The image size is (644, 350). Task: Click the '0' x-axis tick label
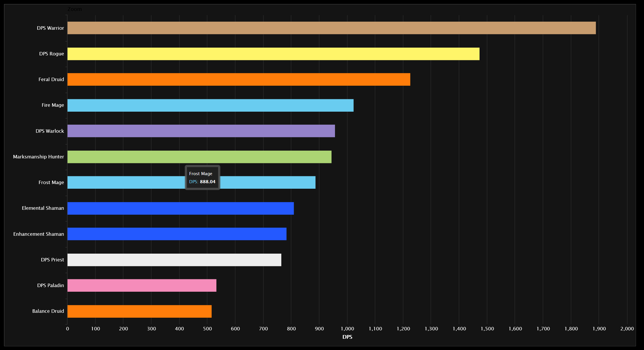(68, 329)
